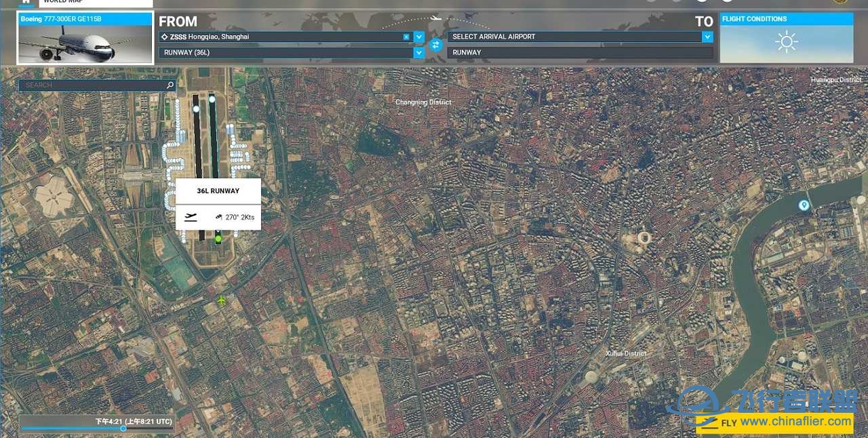Clear the ZSSS Hongqiao departure airport
Image resolution: width=868 pixels, height=438 pixels.
point(406,37)
